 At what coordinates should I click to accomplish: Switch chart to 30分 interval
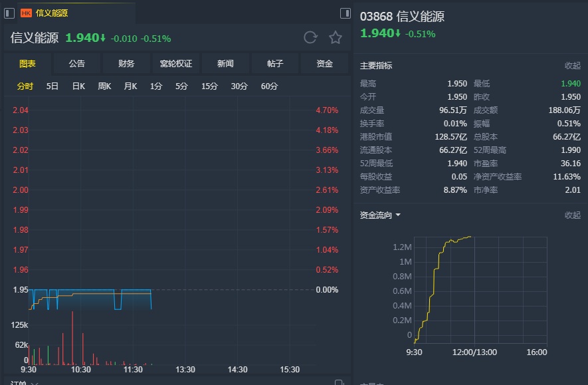pyautogui.click(x=239, y=86)
